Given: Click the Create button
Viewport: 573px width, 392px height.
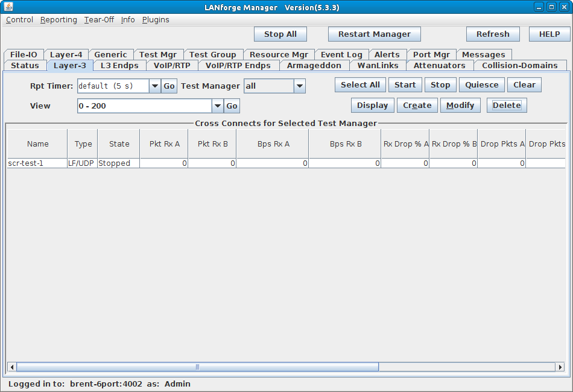Looking at the screenshot, I should point(417,105).
